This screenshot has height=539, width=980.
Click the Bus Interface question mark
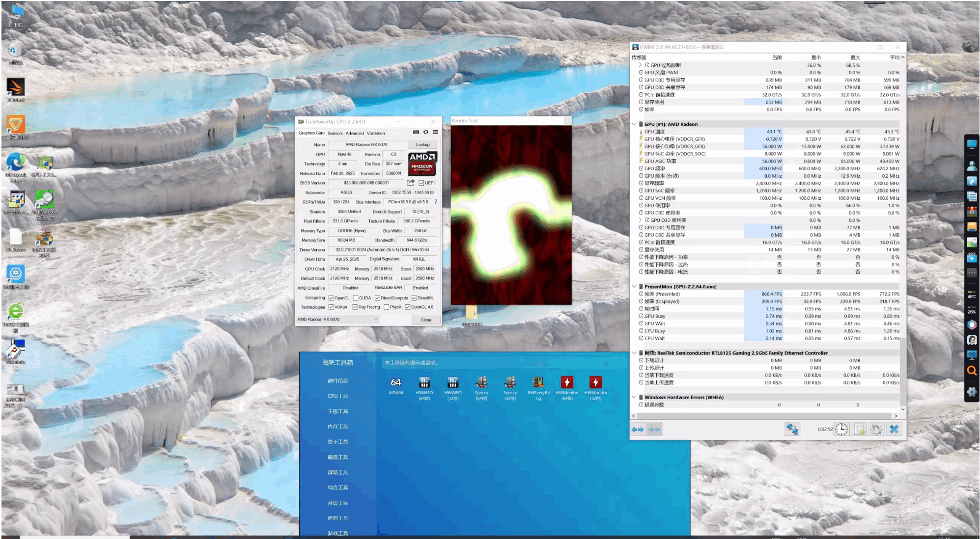pos(435,202)
